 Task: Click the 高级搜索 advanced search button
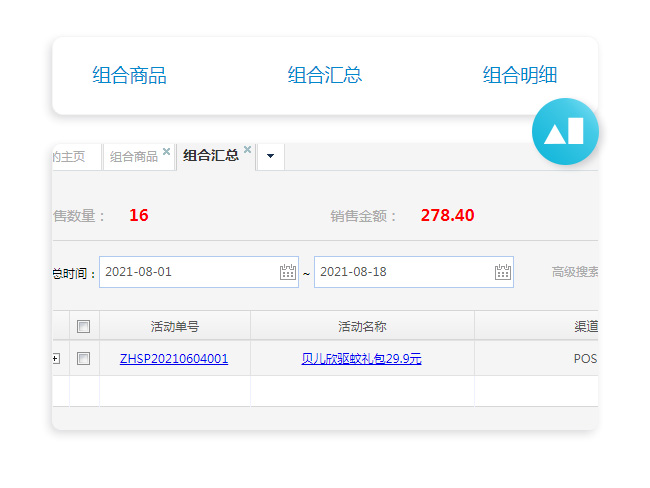575,272
